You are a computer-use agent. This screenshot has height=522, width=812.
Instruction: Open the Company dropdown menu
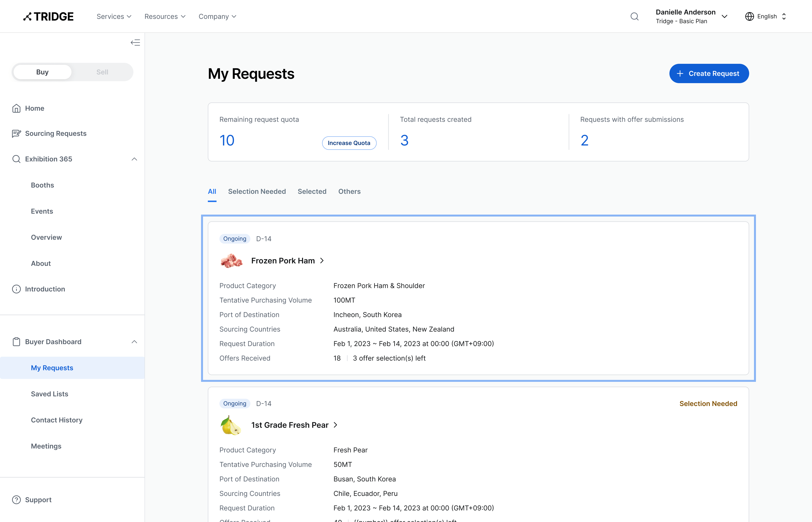[217, 16]
